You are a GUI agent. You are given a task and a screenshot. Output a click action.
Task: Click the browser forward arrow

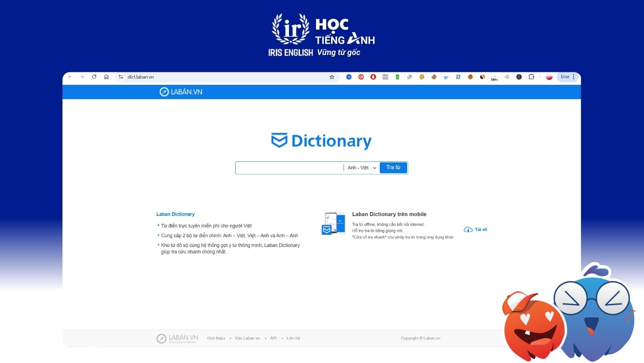[82, 77]
